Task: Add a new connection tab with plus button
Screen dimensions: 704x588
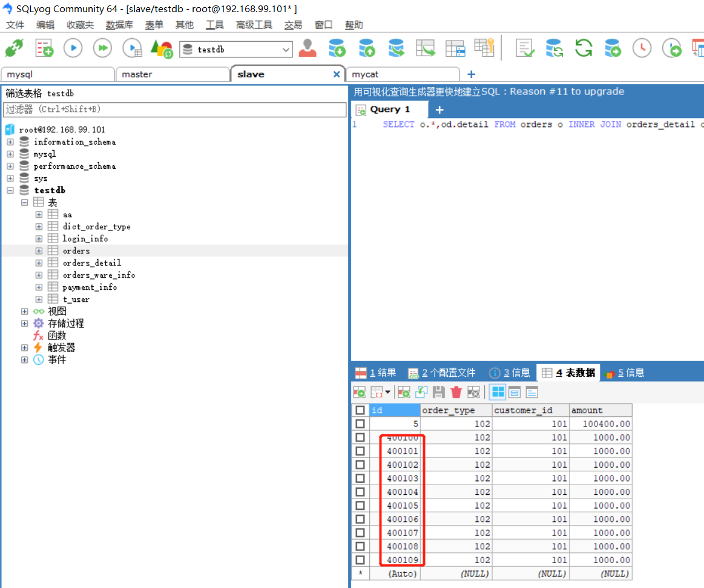Action: pos(472,74)
